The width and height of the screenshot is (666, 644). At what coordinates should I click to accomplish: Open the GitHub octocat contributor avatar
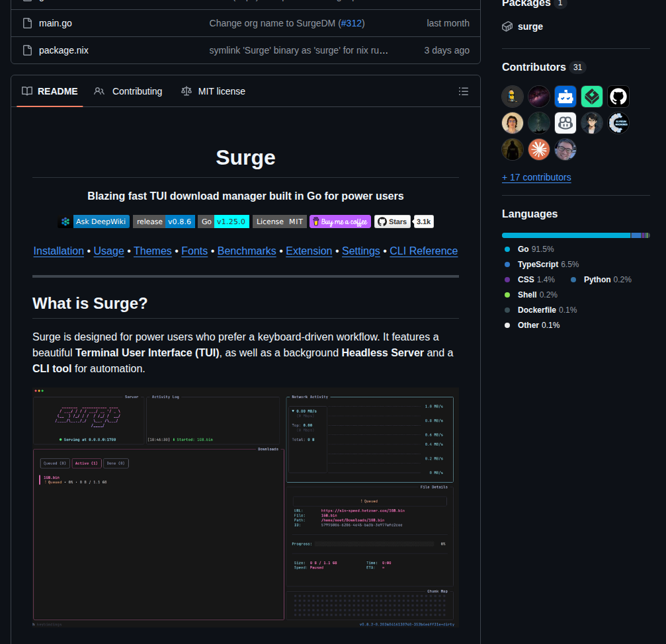point(618,97)
